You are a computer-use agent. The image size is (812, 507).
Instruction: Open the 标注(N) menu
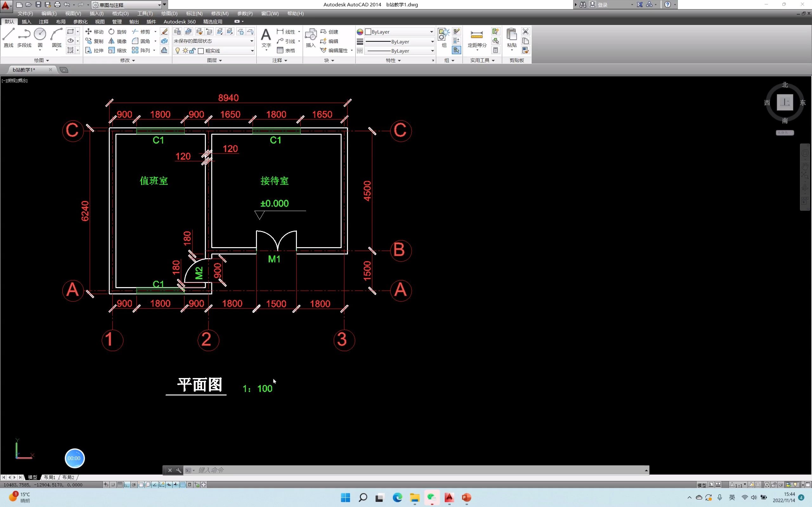pos(194,13)
